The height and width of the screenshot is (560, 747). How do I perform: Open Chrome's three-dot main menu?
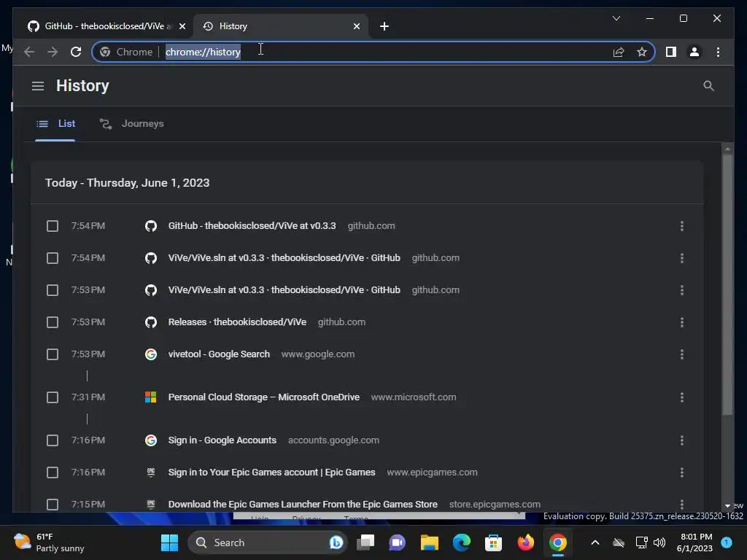[718, 52]
